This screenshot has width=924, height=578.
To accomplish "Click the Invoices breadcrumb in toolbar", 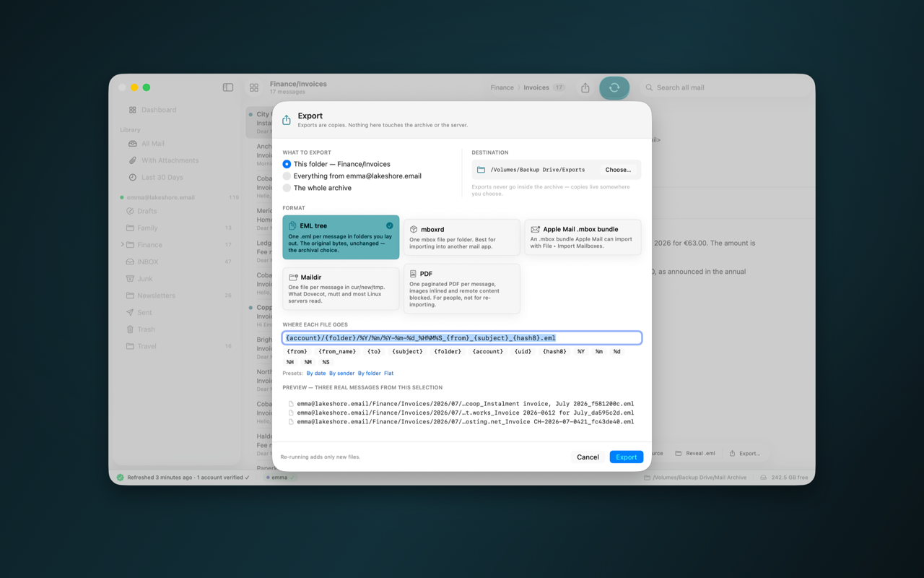I will pyautogui.click(x=536, y=87).
